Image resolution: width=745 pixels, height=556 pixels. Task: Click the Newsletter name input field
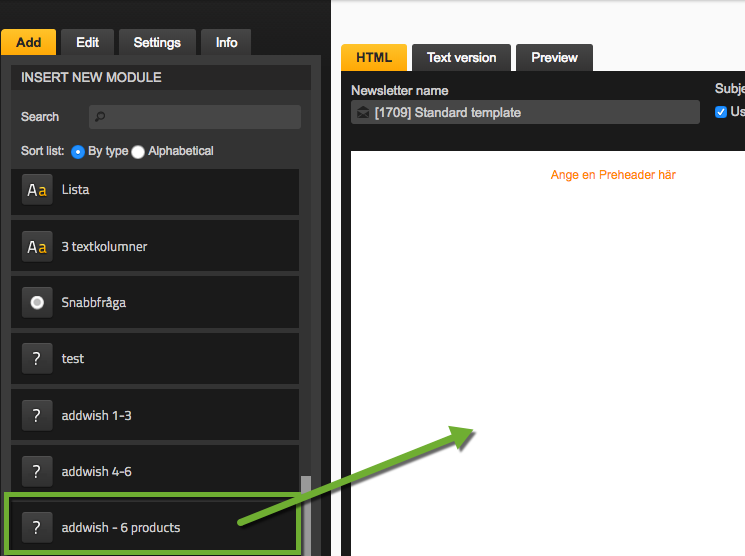[x=530, y=113]
